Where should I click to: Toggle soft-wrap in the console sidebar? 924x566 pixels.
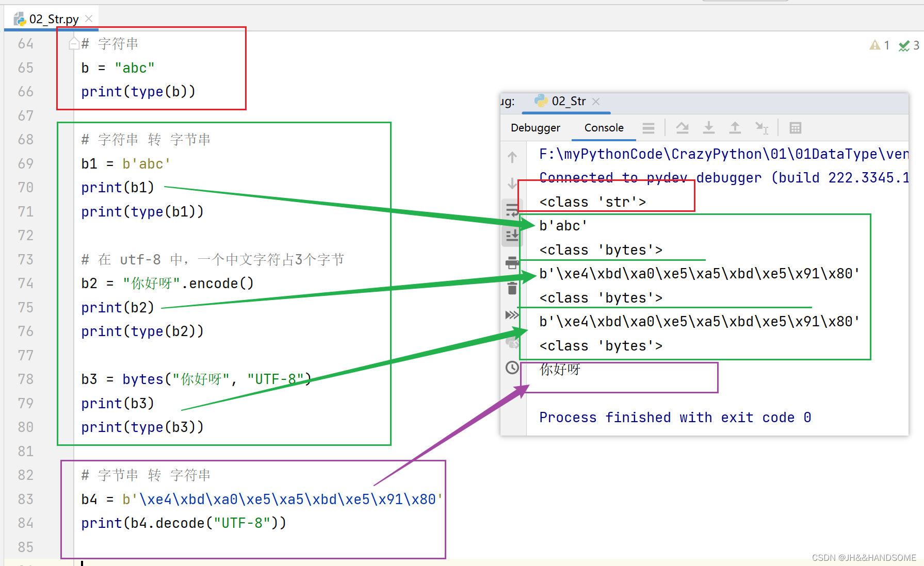[512, 209]
